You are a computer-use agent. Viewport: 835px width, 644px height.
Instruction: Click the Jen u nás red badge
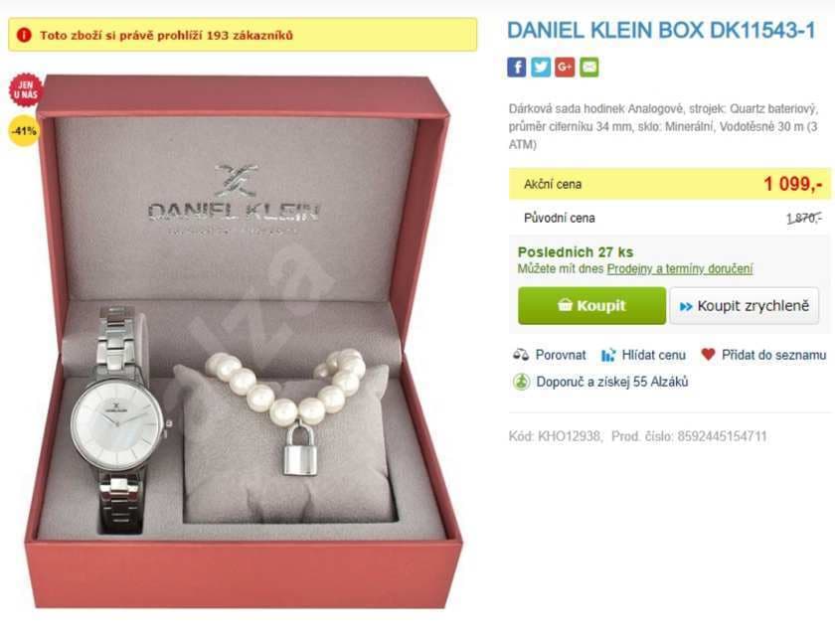tap(25, 89)
